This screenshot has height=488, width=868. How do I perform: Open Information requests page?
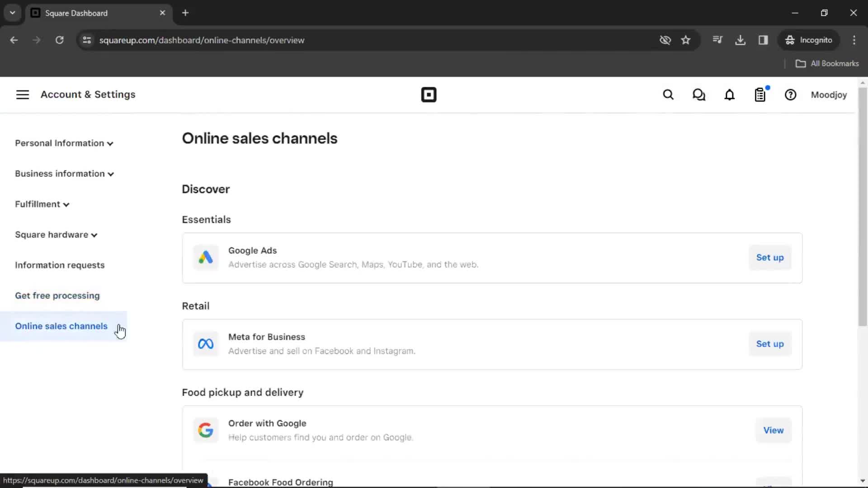coord(60,265)
